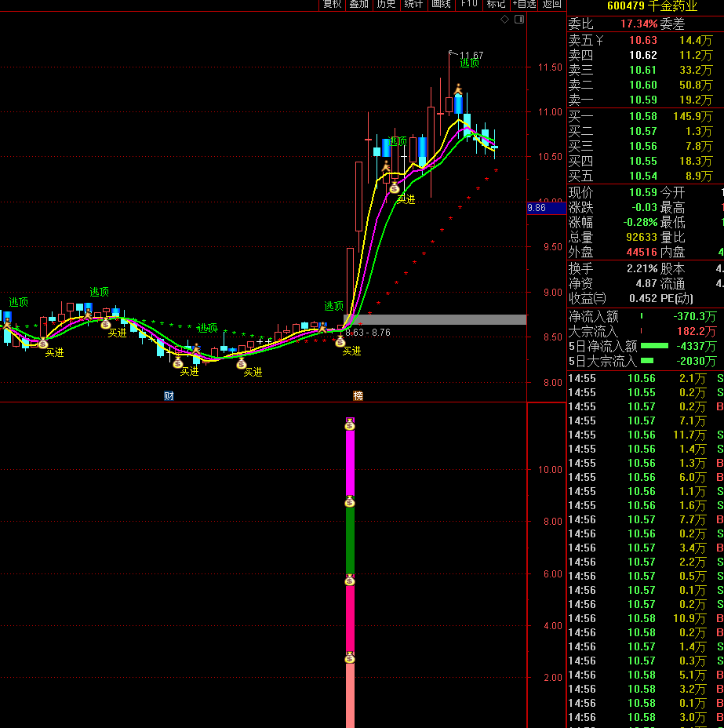The image size is (724, 728).
Task: Click the runner icon beneath the 10.50 逃顶 label
Action: (386, 166)
